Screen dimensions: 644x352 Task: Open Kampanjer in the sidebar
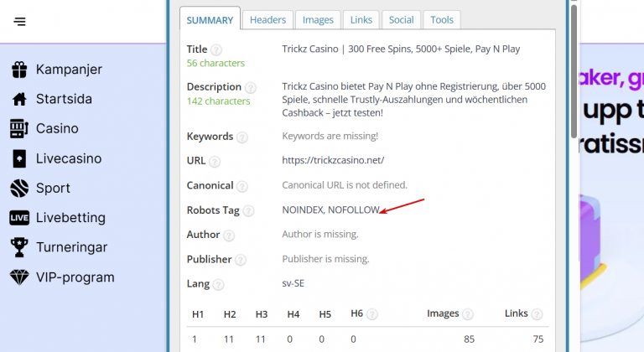[69, 70]
